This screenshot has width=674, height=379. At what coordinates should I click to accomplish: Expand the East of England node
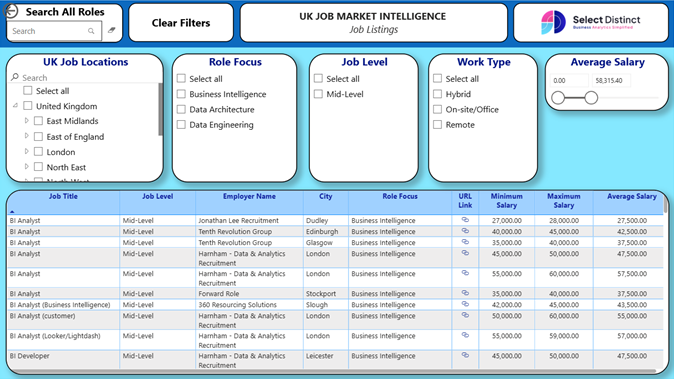(26, 136)
